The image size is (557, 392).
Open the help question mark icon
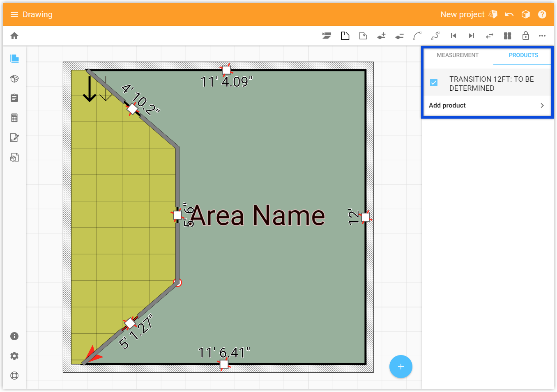[542, 14]
